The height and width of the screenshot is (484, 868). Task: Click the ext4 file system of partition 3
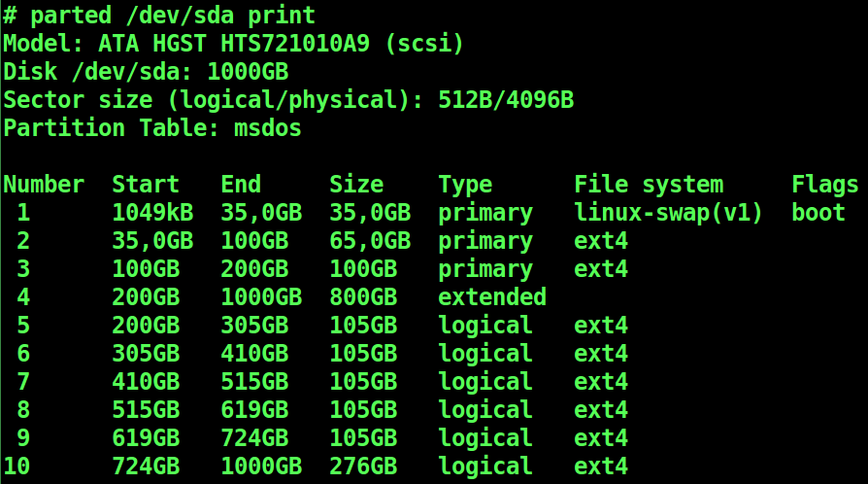pyautogui.click(x=601, y=269)
